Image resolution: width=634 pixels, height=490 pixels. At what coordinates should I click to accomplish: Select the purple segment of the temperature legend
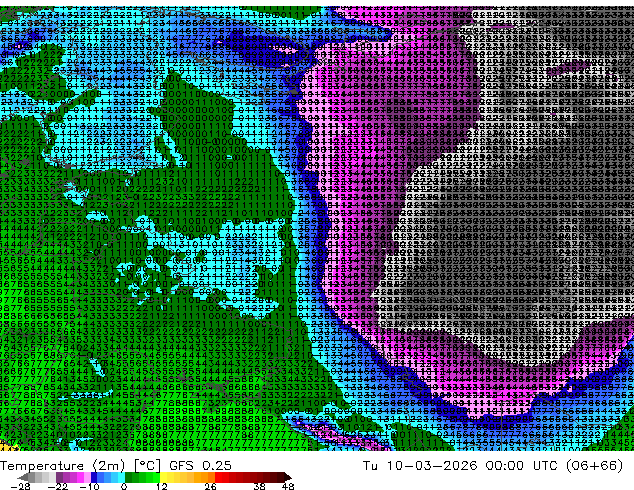point(73,477)
